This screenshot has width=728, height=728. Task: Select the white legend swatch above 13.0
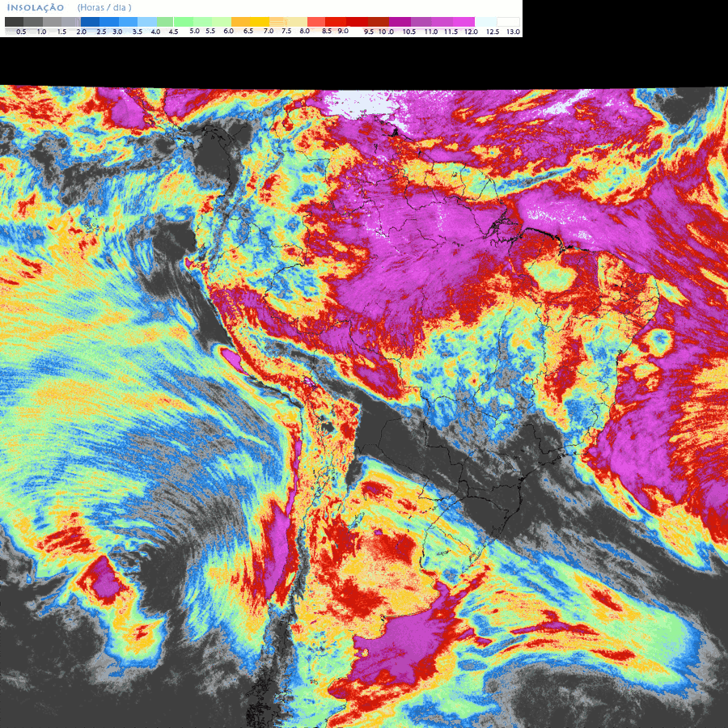[x=509, y=22]
